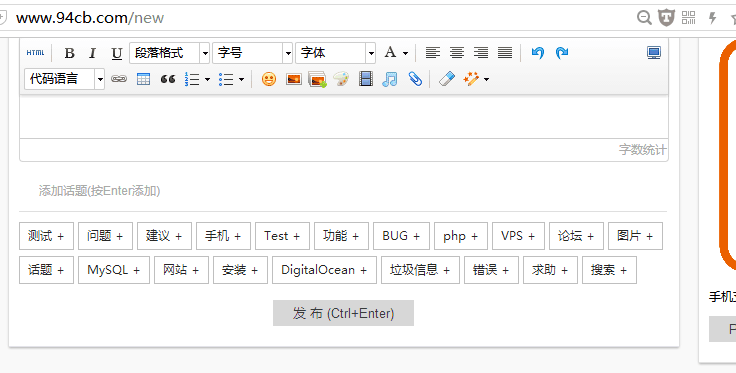Viewport: 736px width, 373px height.
Task: Add the VPS topic tag
Action: coord(518,236)
